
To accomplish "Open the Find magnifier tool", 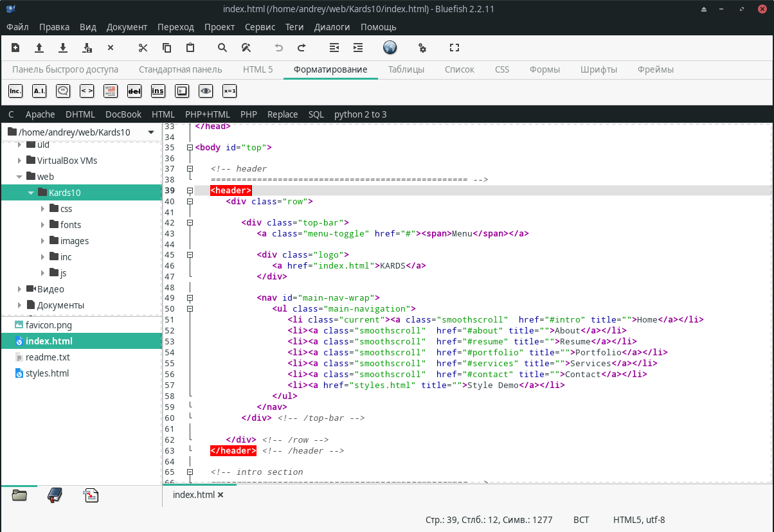I will [x=222, y=48].
